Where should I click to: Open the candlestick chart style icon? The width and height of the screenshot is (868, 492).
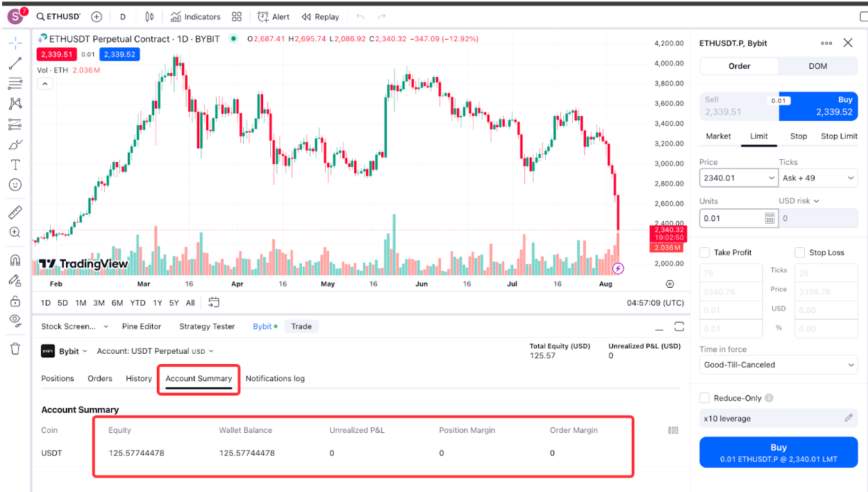[x=150, y=17]
